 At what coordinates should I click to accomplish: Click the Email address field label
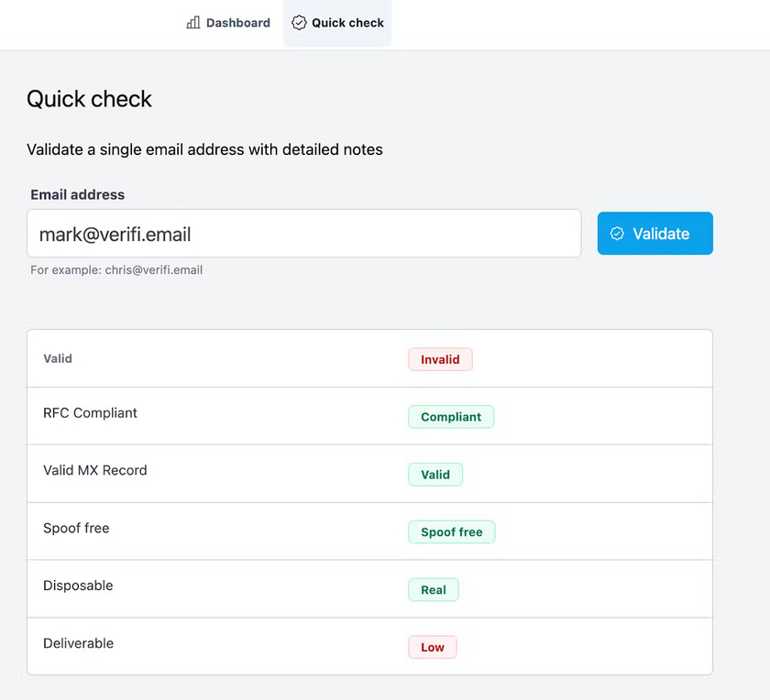[x=77, y=195]
